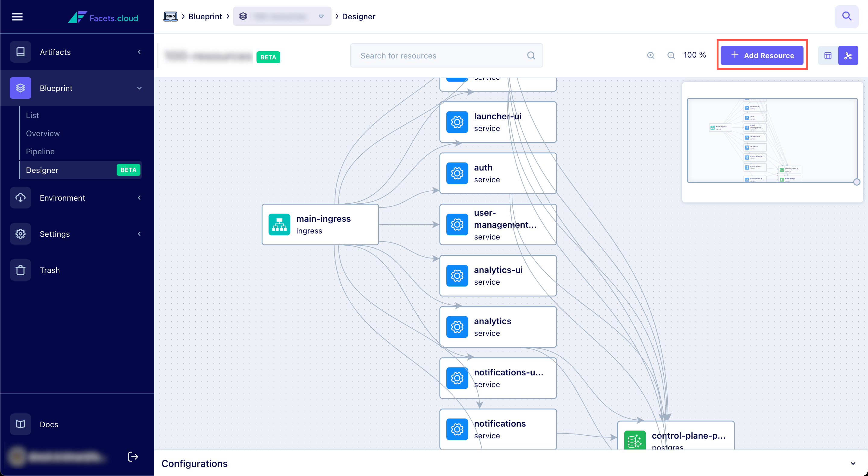Open global search in top right

[846, 17]
